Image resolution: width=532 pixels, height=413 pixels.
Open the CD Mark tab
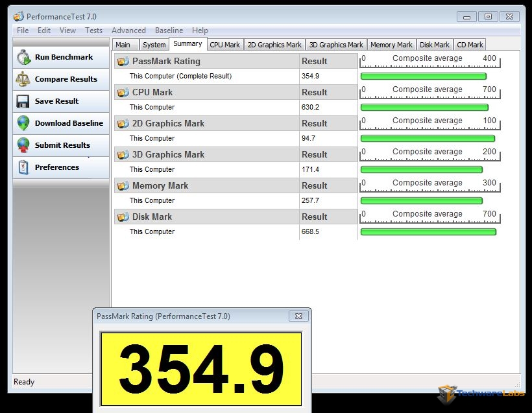click(470, 45)
